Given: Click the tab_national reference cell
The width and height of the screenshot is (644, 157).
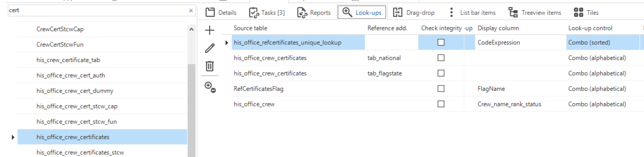Looking at the screenshot, I should coord(391,58).
